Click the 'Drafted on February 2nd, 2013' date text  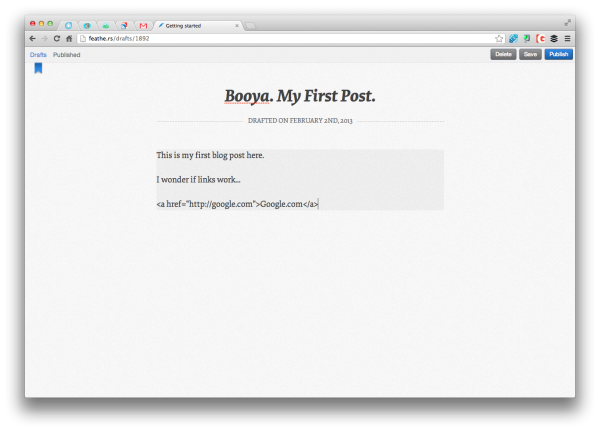coord(300,121)
